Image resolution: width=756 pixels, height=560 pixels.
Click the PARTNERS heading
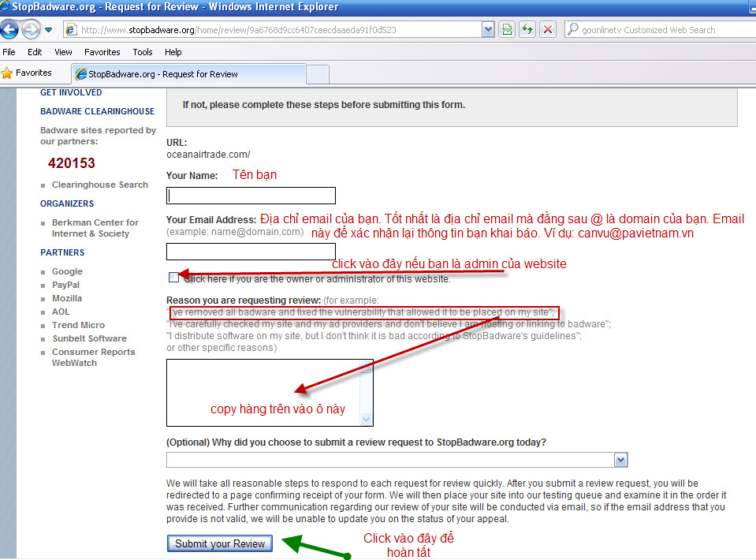click(62, 252)
